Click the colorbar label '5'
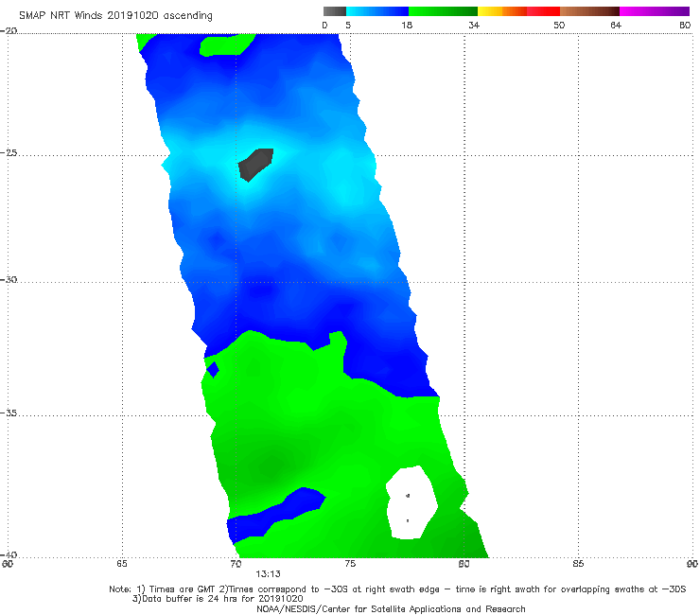The image size is (700, 615). pyautogui.click(x=348, y=25)
